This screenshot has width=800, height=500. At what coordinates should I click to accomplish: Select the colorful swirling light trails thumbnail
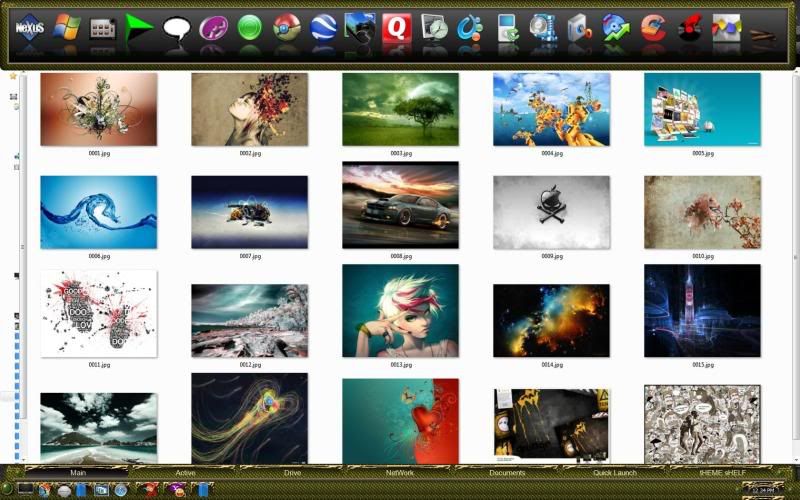coord(249,419)
